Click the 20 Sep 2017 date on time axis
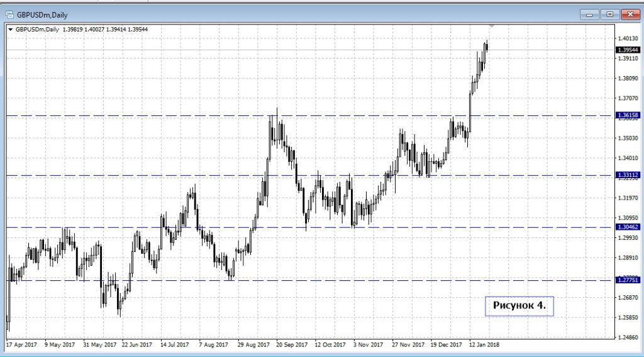The width and height of the screenshot is (644, 357). click(291, 345)
